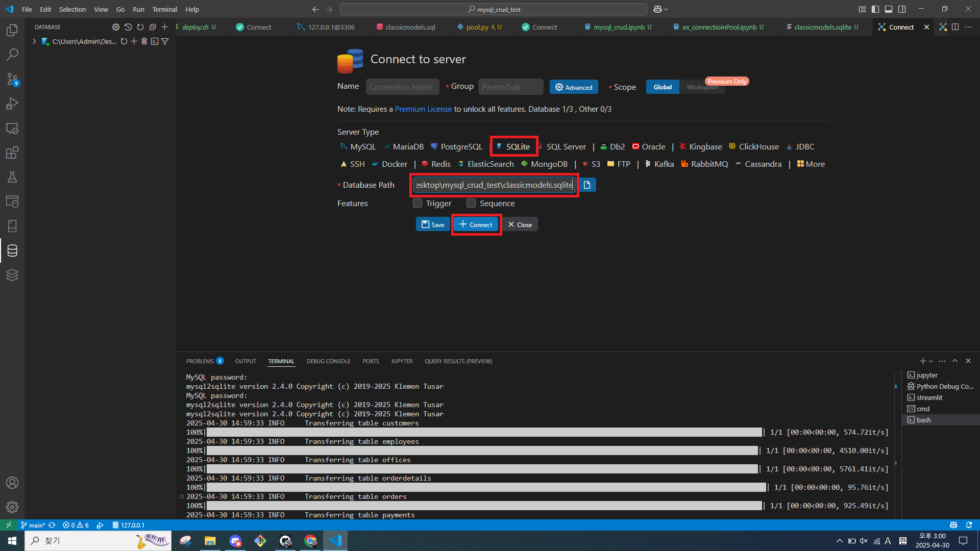
Task: Open the Testing flask view
Action: coord(12,177)
